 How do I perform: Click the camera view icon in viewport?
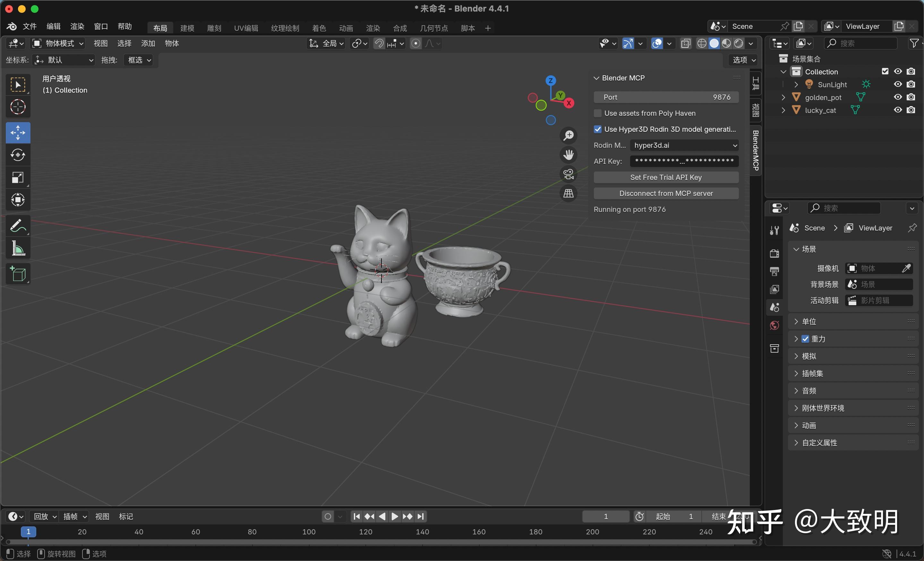[x=569, y=173]
